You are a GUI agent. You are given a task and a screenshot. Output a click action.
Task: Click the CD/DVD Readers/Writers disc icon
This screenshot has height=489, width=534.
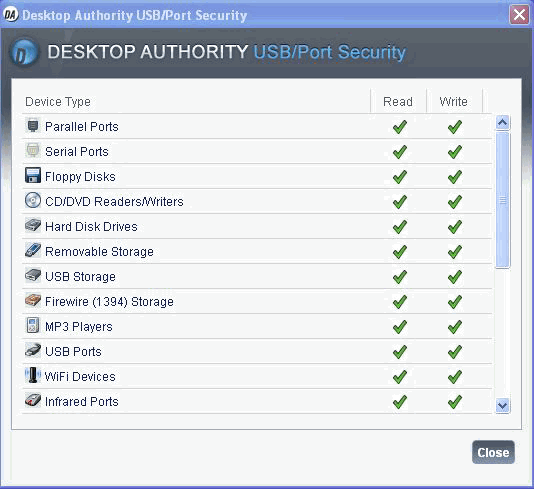33,201
